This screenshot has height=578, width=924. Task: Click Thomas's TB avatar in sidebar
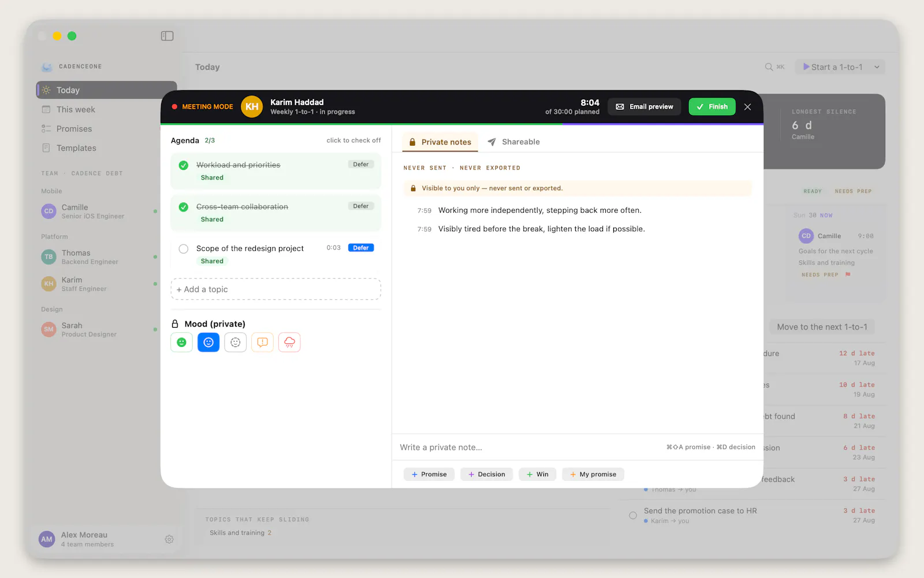click(49, 257)
